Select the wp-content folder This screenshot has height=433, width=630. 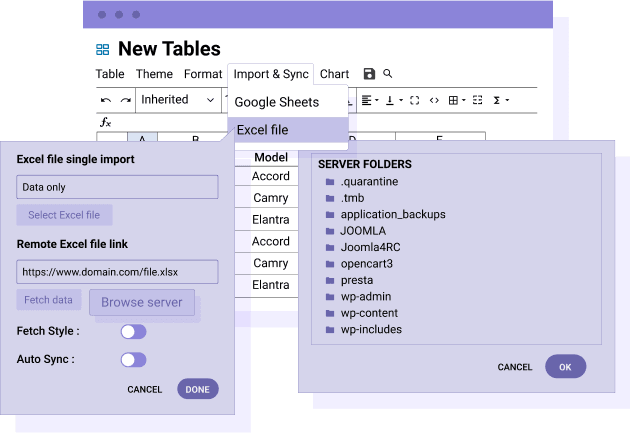point(370,313)
